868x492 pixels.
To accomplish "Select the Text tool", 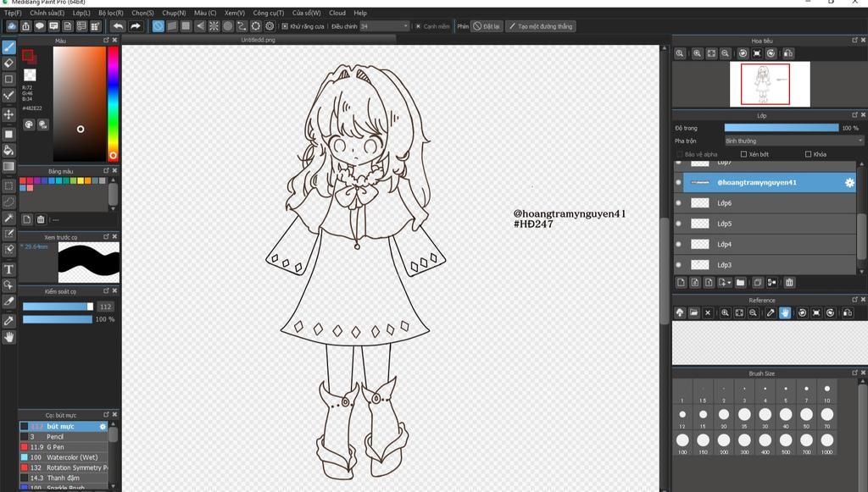I will coord(8,269).
